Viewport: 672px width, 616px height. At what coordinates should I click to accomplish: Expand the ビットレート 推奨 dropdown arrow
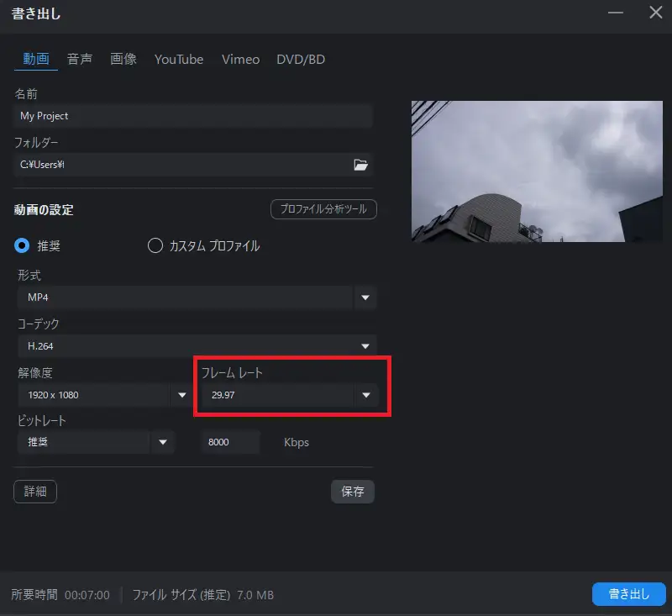coord(163,442)
